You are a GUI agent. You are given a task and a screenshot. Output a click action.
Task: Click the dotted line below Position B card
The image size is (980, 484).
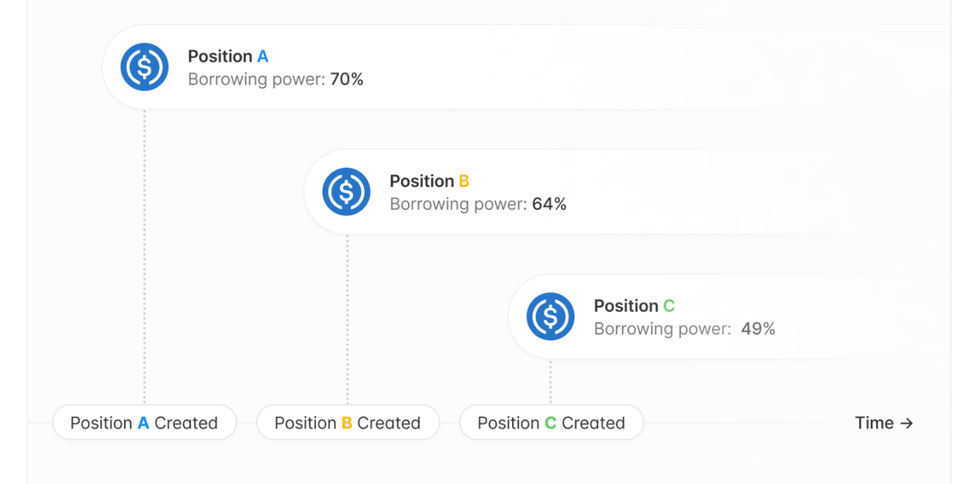pos(347,318)
